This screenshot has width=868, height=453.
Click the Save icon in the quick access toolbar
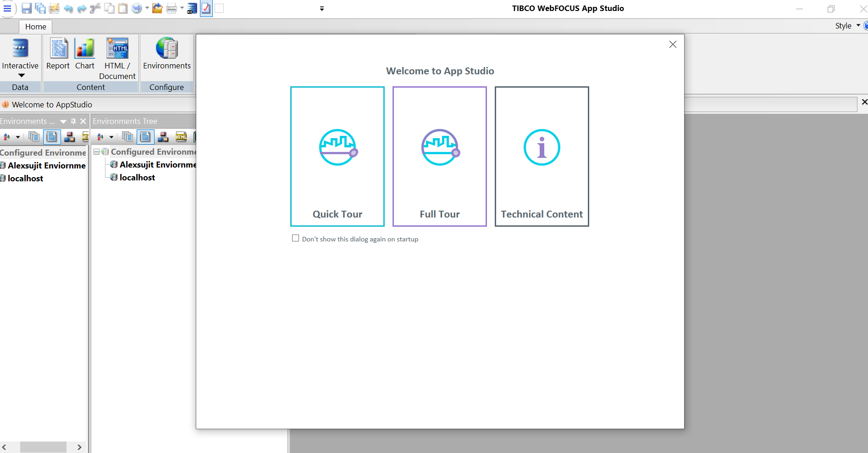click(x=26, y=8)
